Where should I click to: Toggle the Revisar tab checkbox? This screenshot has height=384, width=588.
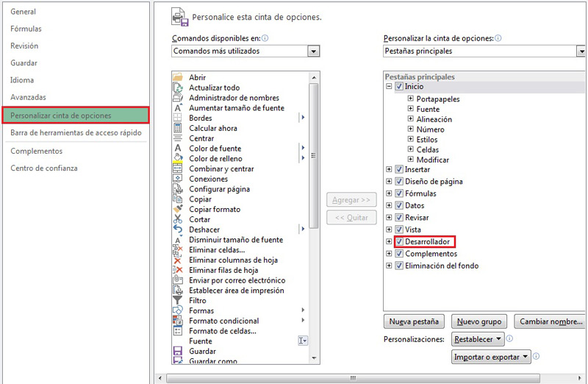click(399, 217)
